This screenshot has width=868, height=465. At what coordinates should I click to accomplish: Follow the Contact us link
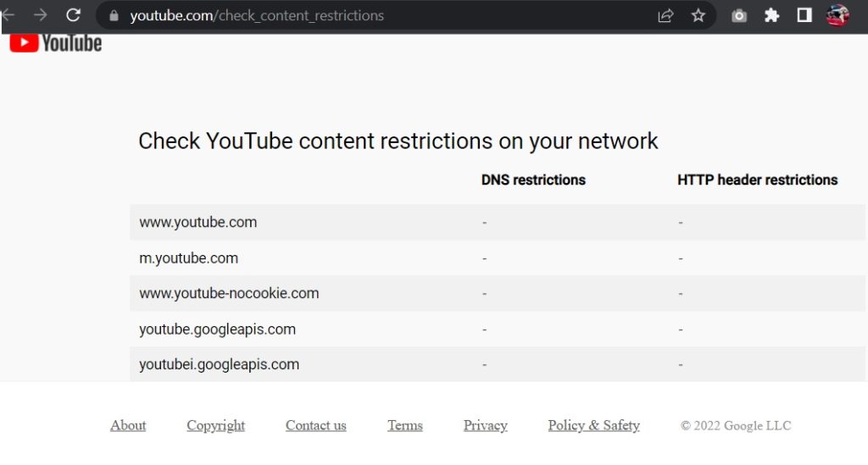[315, 425]
